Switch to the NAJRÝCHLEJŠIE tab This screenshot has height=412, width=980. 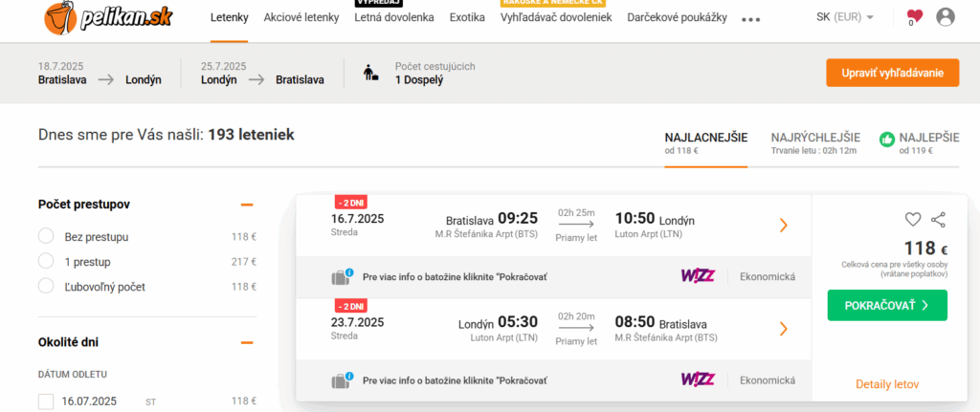tap(815, 143)
